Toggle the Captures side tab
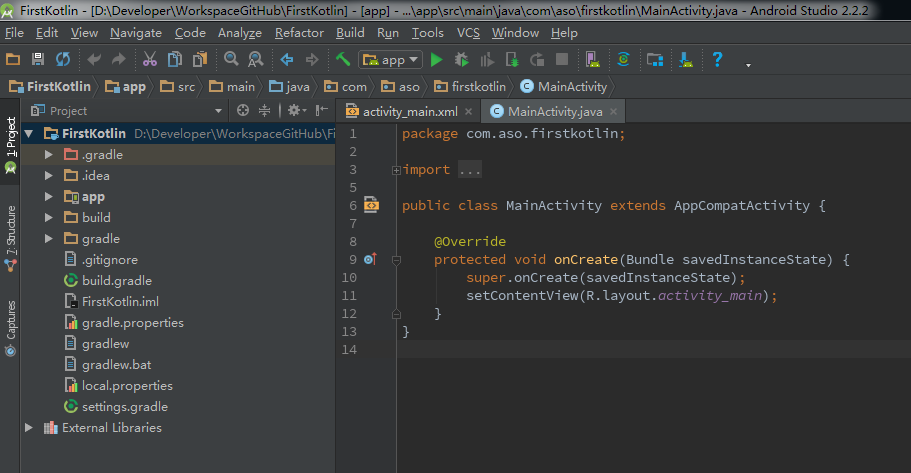The image size is (911, 473). (x=10, y=327)
